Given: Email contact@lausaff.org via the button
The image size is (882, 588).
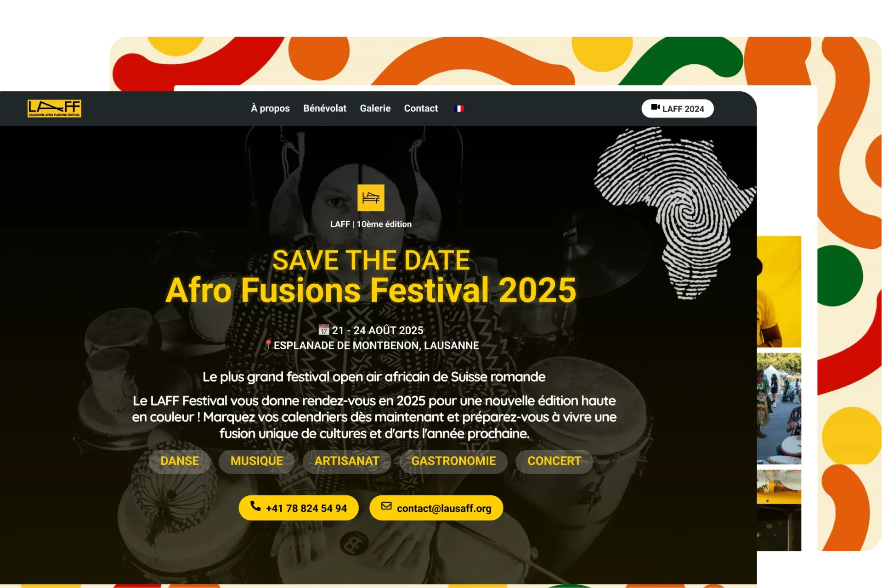Looking at the screenshot, I should [x=436, y=508].
